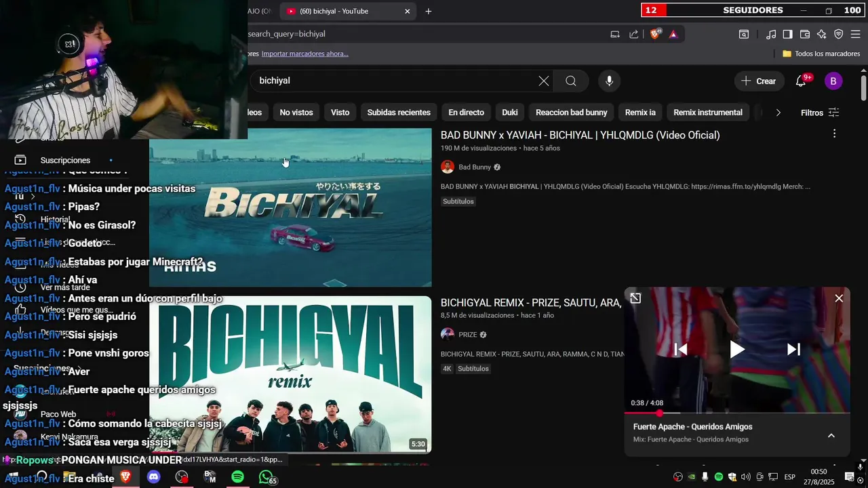The width and height of the screenshot is (868, 488).
Task: Open OBS Studio from the taskbar
Action: (x=182, y=477)
